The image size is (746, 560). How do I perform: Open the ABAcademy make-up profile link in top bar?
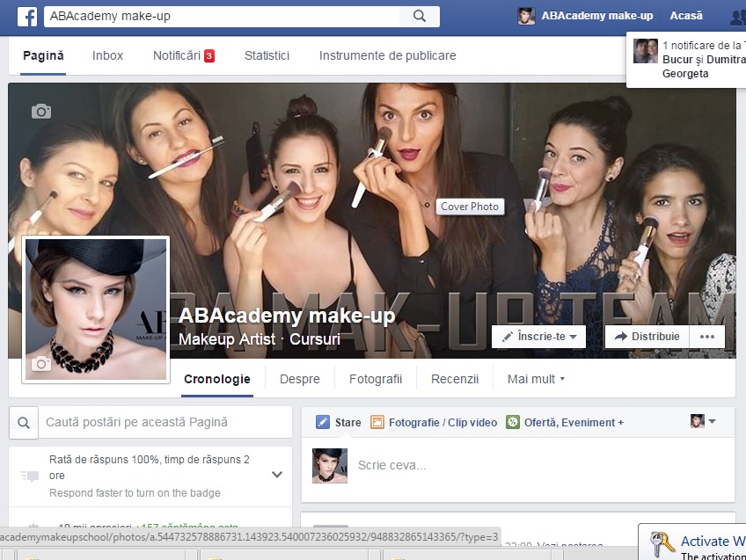click(597, 16)
